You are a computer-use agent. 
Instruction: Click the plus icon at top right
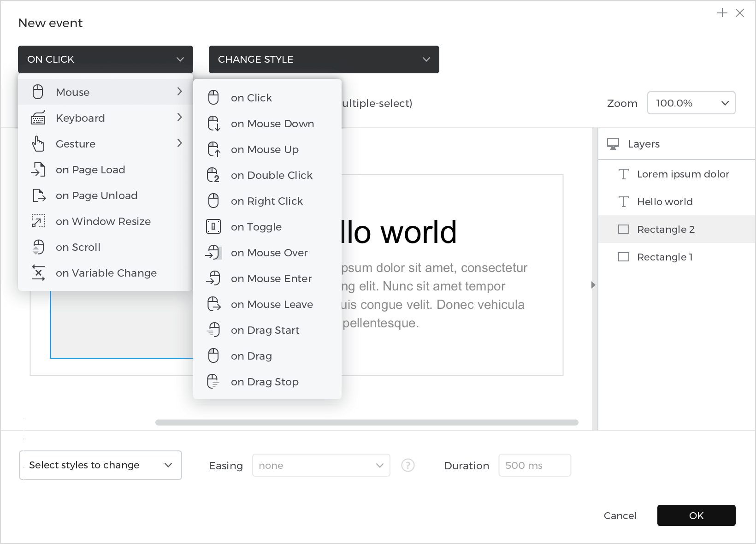click(x=722, y=13)
